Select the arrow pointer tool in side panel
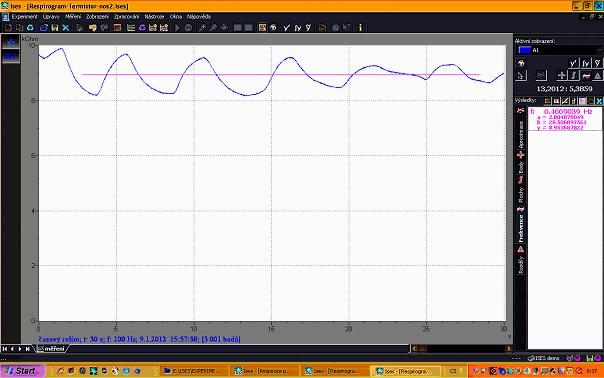Screen dimensions: 604x378 [x=521, y=76]
